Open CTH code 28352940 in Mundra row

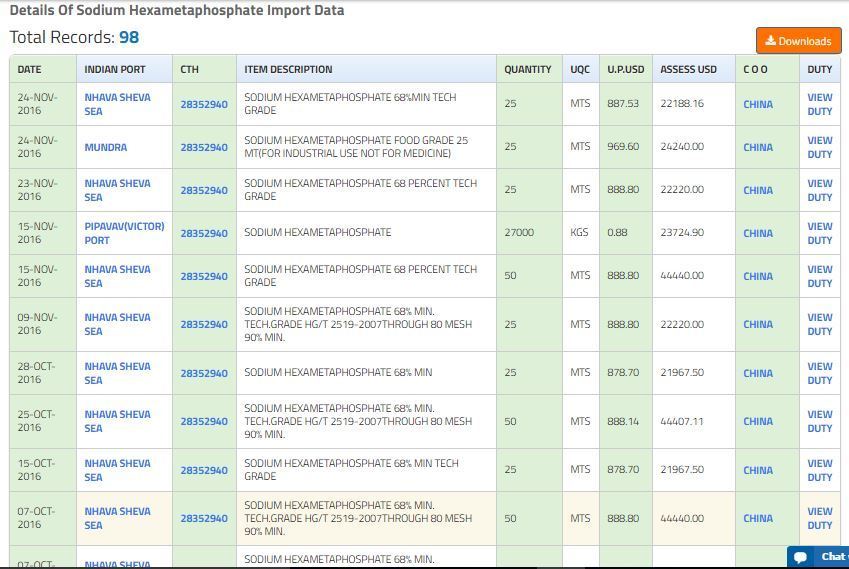204,147
